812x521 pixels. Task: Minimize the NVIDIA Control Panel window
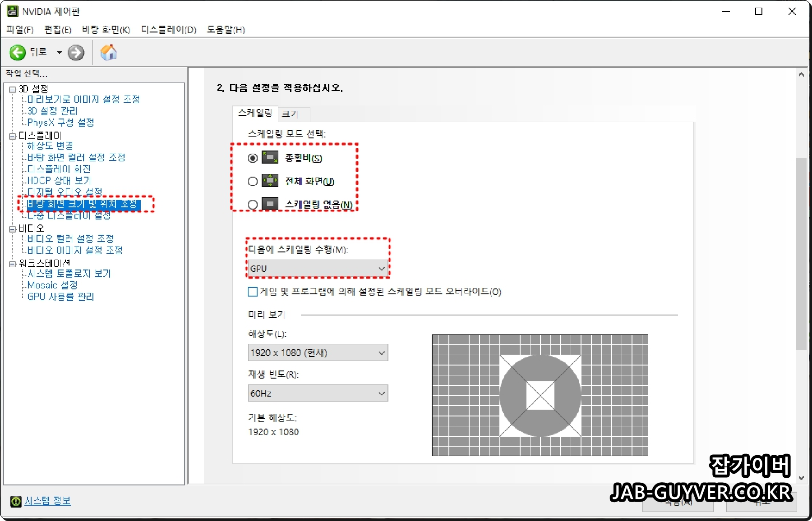726,11
